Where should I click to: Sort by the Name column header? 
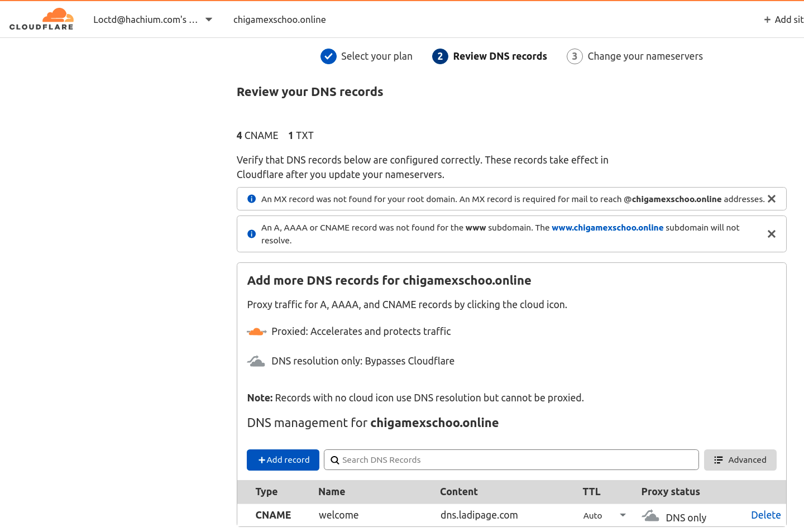[332, 492]
